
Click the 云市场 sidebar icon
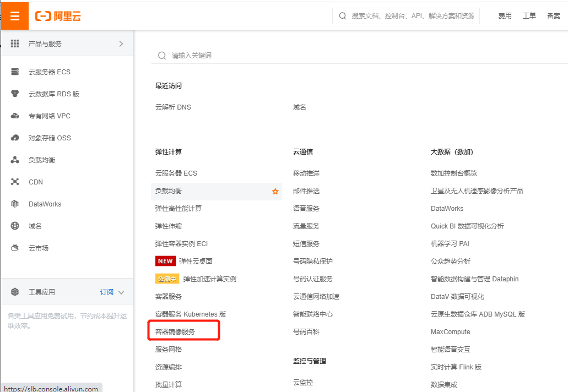(15, 248)
